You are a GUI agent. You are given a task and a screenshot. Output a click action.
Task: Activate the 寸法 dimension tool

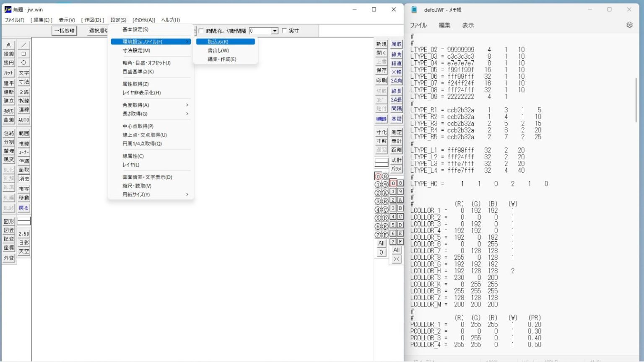pyautogui.click(x=24, y=82)
